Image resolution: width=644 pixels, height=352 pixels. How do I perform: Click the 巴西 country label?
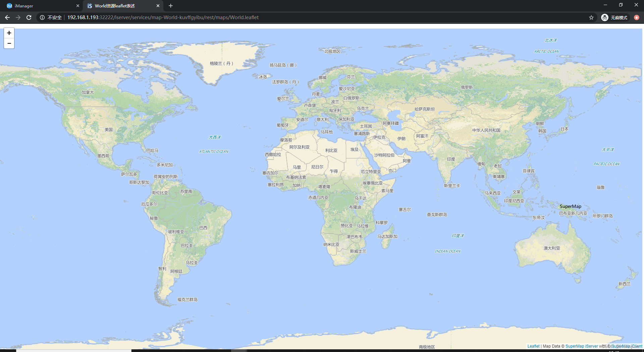[x=203, y=228]
